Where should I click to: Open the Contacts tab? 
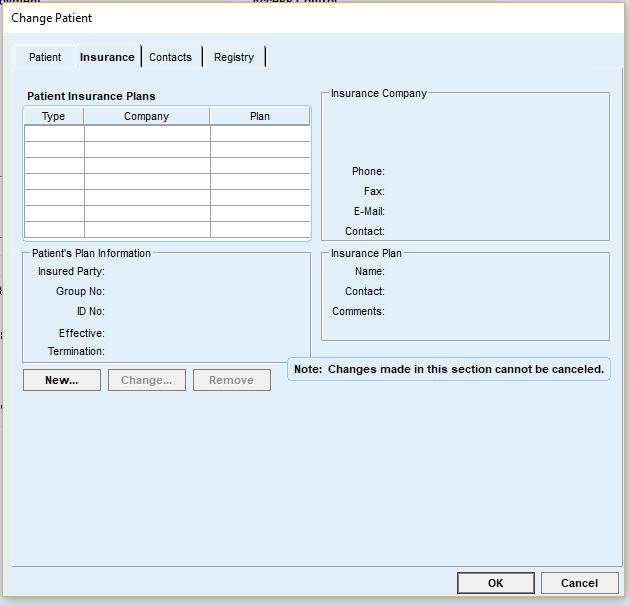point(170,57)
